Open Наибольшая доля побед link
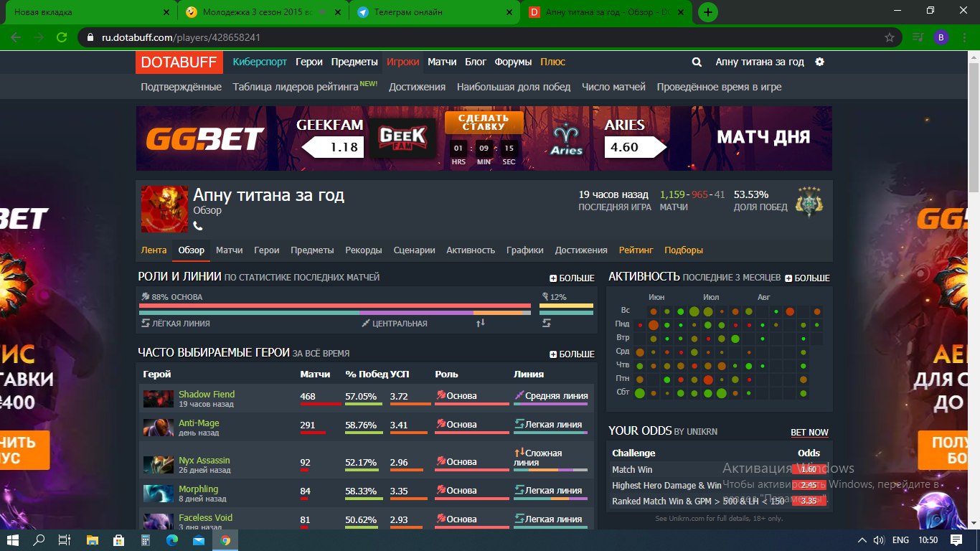Viewport: 980px width, 551px height. (x=514, y=87)
